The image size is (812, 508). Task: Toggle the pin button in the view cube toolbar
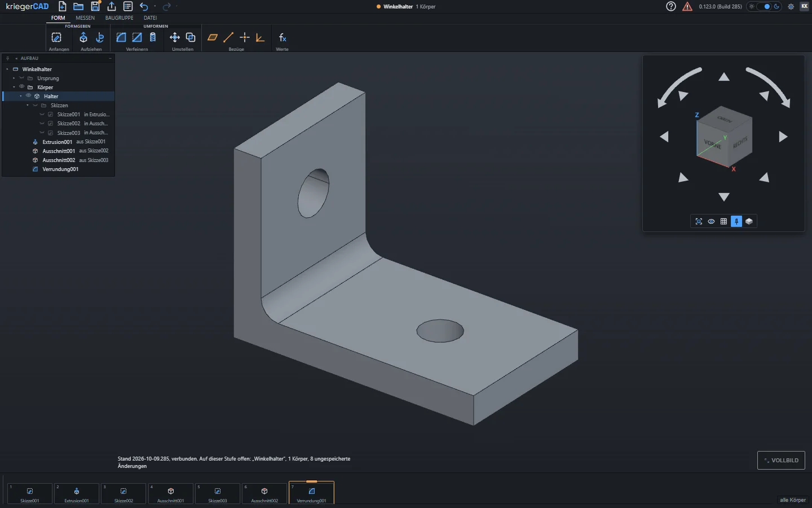click(x=736, y=221)
